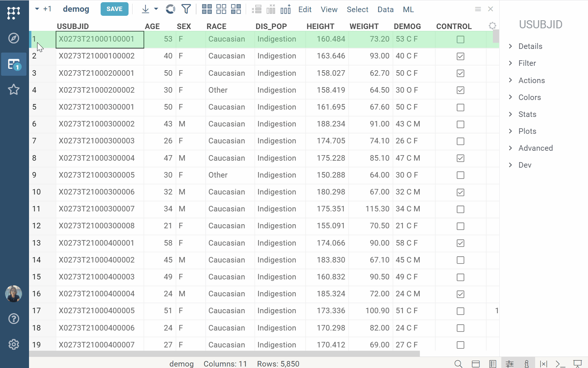Toggle the CONTROL checkbox in row 13
Screen dimensions: 588x368
point(460,243)
